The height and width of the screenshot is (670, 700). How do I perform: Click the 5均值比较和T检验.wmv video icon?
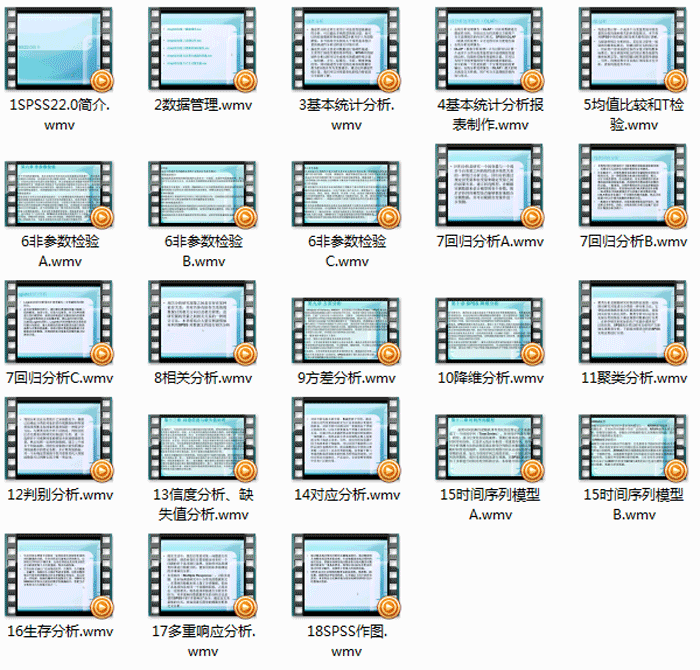click(x=633, y=49)
